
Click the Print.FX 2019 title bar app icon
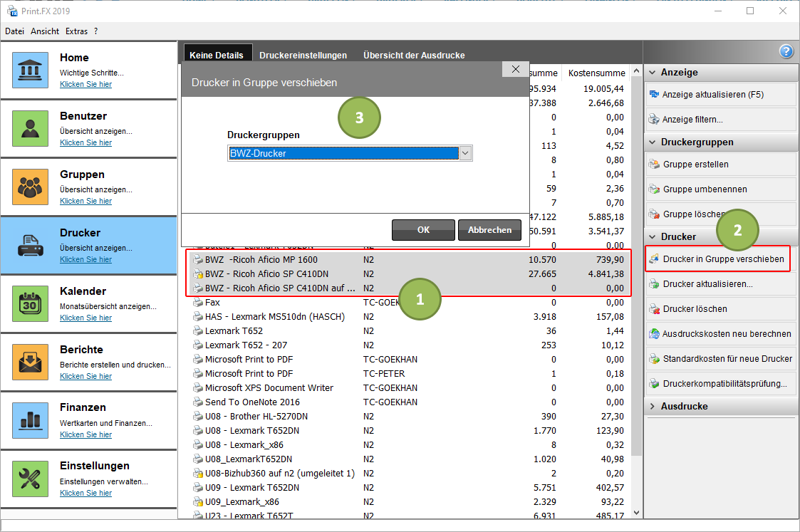(12, 11)
